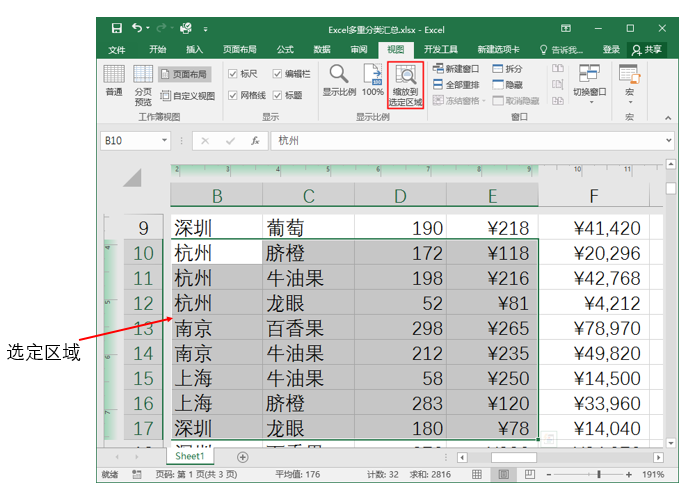This screenshot has width=700, height=498.
Task: Collapse the ribbon with the chevron
Action: point(668,118)
